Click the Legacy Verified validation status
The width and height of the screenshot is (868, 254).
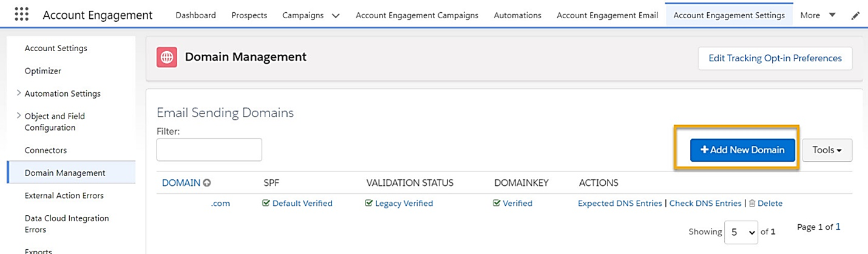coord(404,204)
